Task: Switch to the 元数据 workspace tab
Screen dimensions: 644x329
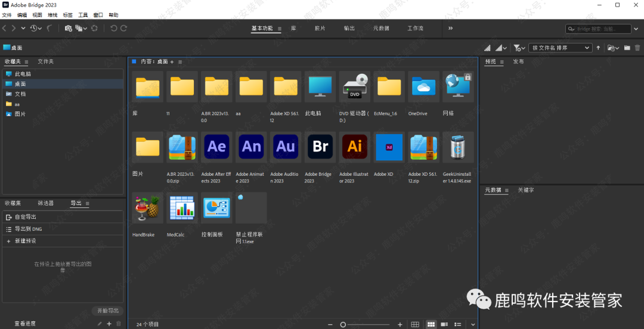Action: [x=381, y=28]
